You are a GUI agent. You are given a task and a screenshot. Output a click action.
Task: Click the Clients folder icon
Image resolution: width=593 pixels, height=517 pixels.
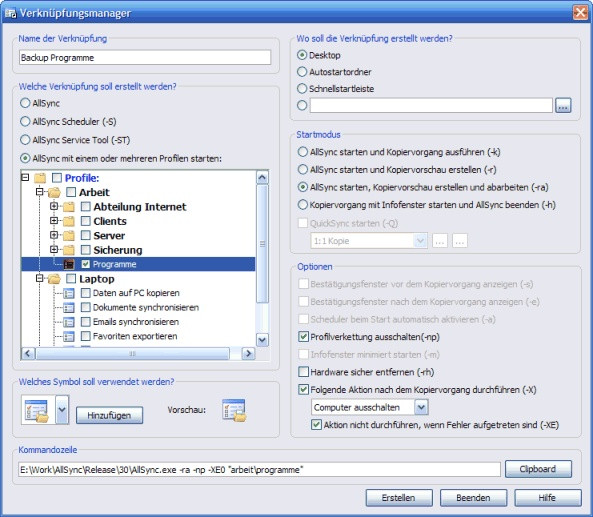coord(68,221)
